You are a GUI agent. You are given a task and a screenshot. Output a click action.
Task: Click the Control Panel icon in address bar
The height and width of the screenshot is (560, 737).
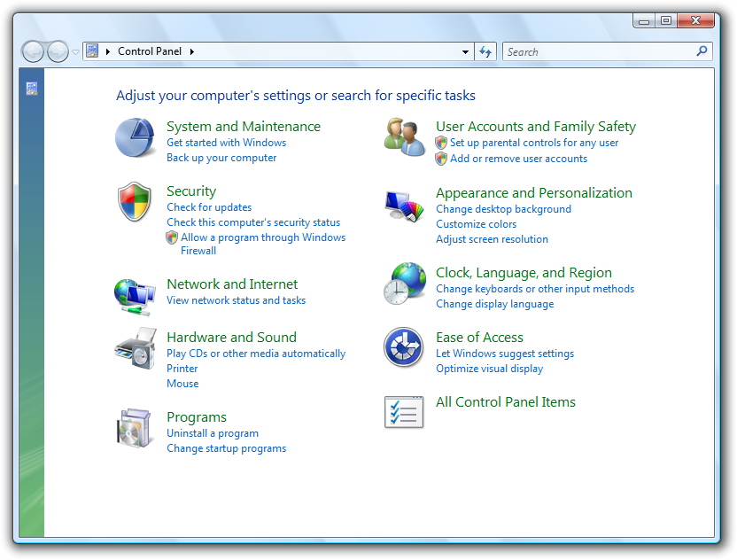point(93,51)
